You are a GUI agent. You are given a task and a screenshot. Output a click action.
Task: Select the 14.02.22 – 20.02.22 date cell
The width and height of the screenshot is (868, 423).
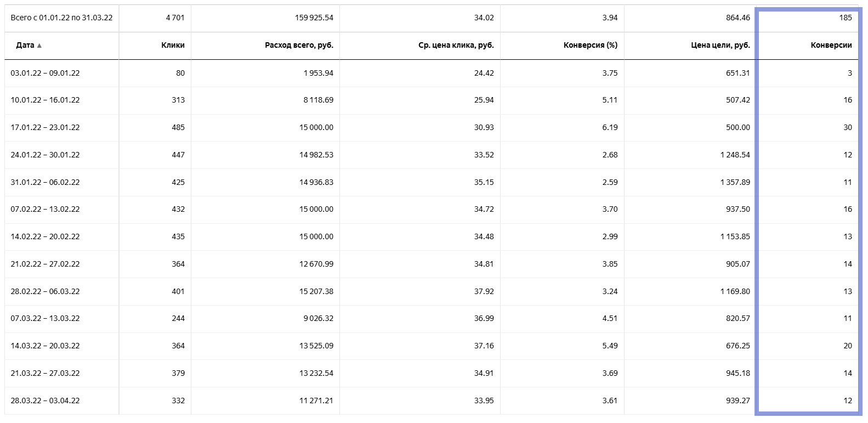(x=45, y=236)
